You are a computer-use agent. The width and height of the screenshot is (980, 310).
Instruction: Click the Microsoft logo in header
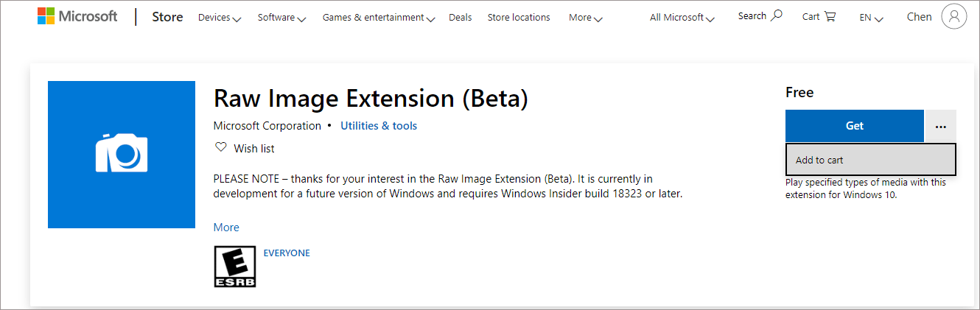click(x=77, y=17)
